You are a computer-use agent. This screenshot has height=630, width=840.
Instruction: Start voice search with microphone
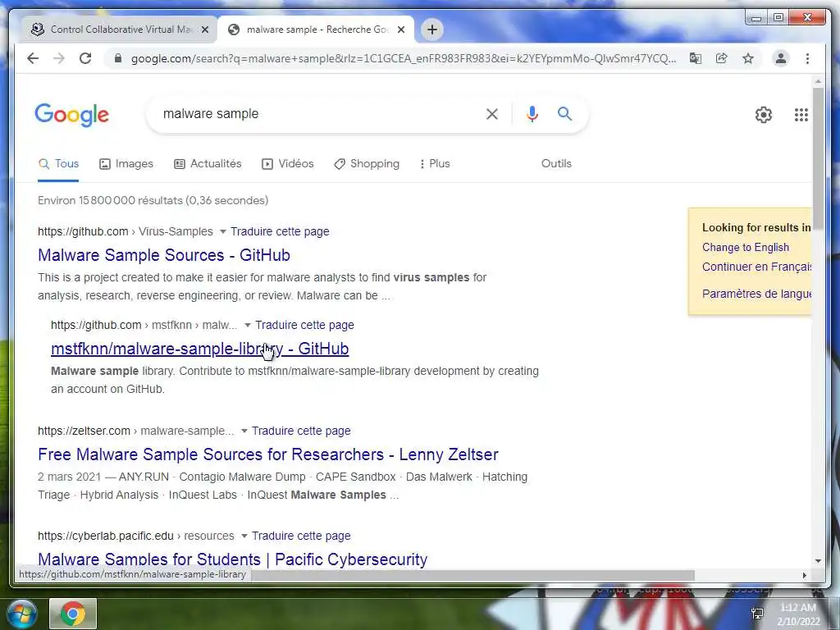(x=532, y=113)
